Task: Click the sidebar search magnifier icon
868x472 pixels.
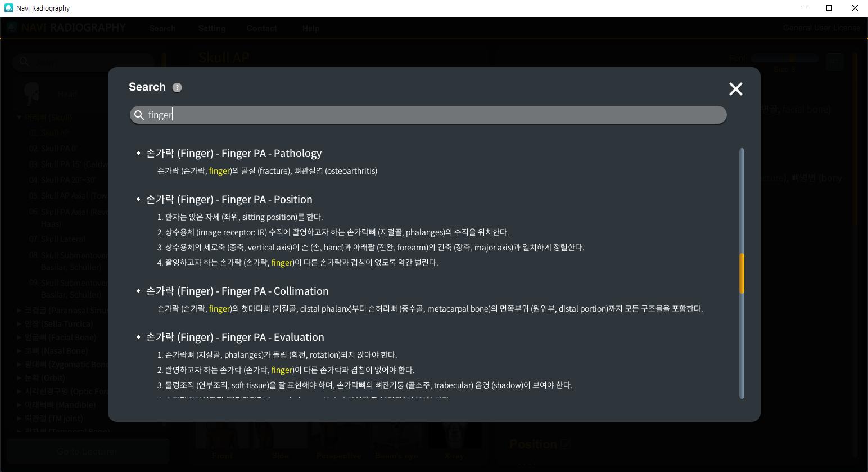Action: point(24,62)
